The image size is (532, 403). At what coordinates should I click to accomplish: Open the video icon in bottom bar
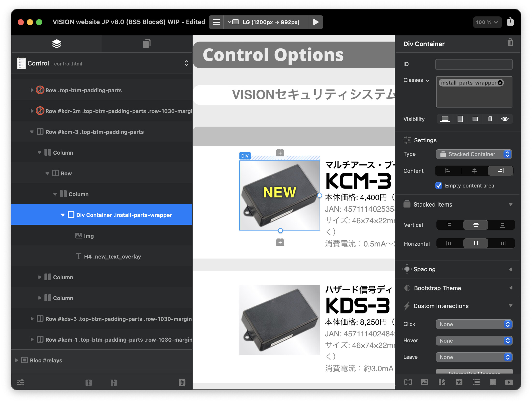tap(509, 382)
